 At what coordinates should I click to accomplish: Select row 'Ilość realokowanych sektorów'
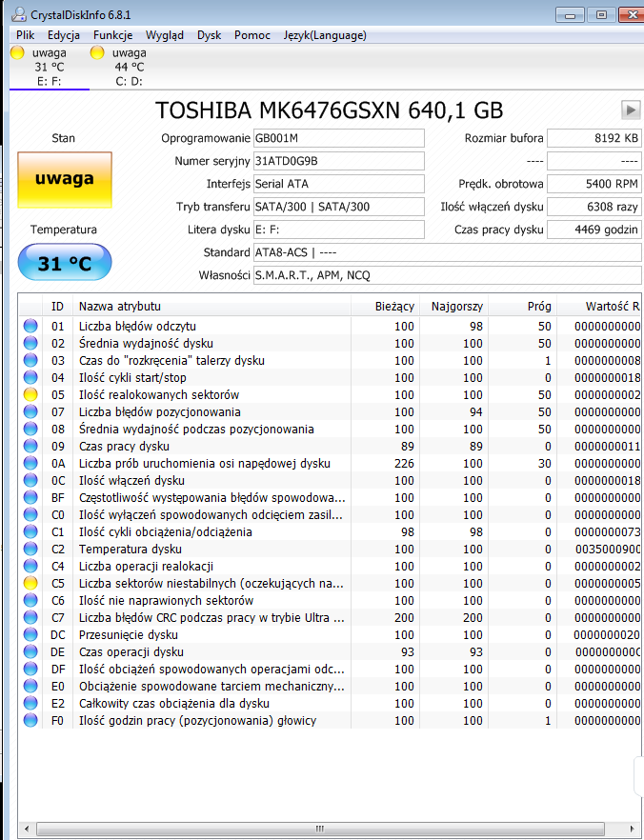(x=330, y=394)
